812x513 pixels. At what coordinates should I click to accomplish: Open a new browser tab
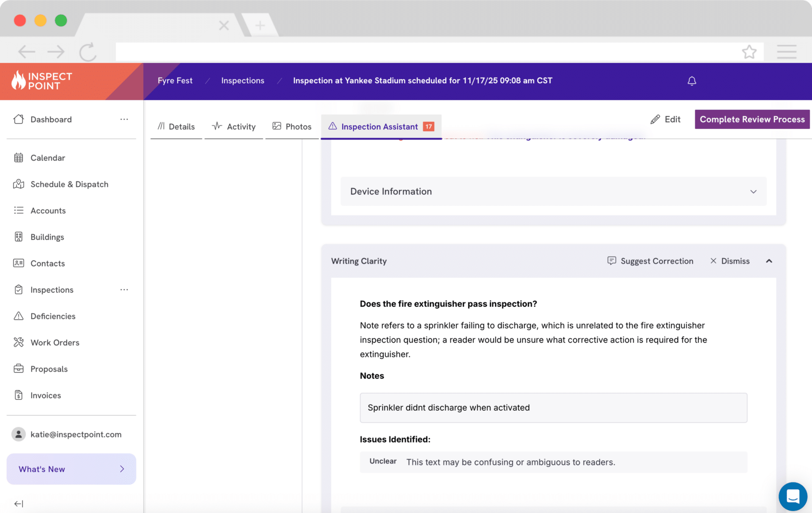click(x=260, y=25)
